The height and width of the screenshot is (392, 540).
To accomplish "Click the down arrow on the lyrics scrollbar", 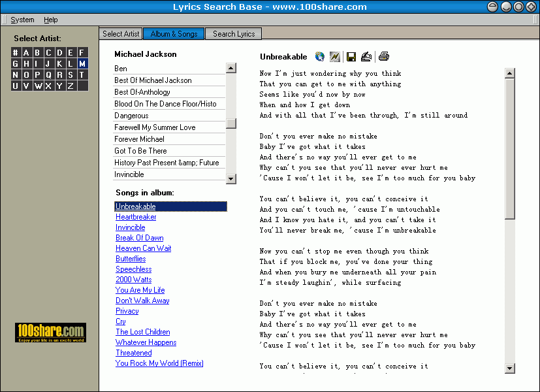I will click(x=510, y=368).
